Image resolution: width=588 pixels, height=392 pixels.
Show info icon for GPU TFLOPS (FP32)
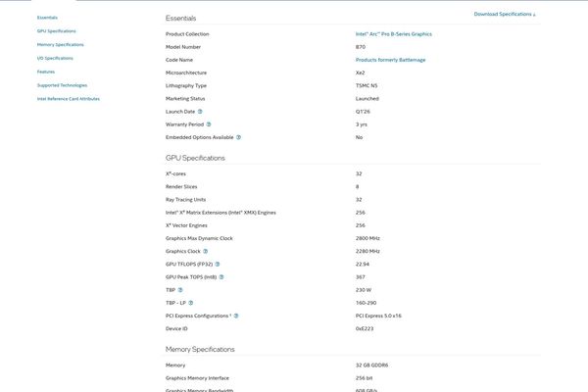[218, 264]
